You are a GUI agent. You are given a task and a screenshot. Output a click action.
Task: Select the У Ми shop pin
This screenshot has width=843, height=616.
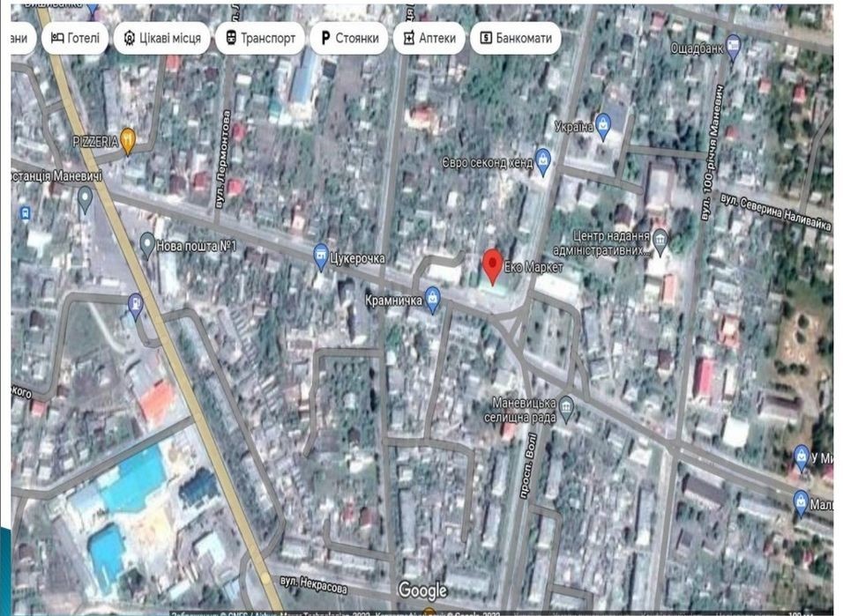pyautogui.click(x=802, y=457)
